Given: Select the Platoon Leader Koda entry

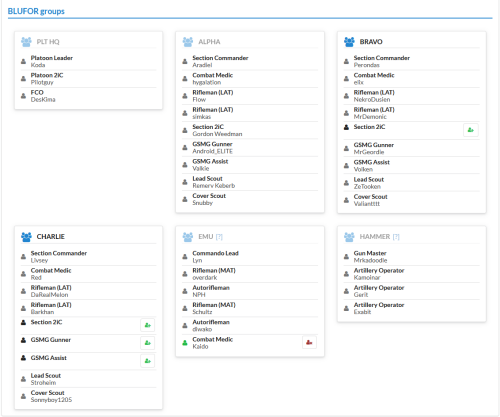Looking at the screenshot, I should click(x=88, y=61).
